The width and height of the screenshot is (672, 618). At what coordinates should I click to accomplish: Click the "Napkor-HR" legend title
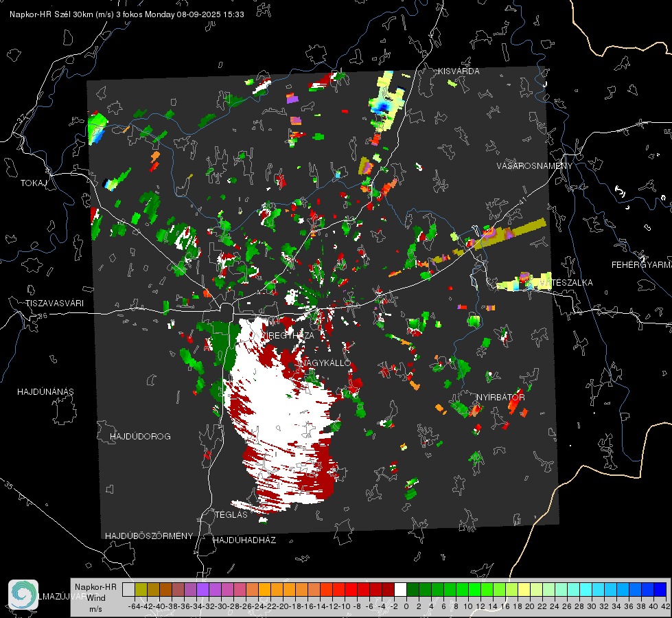95,586
